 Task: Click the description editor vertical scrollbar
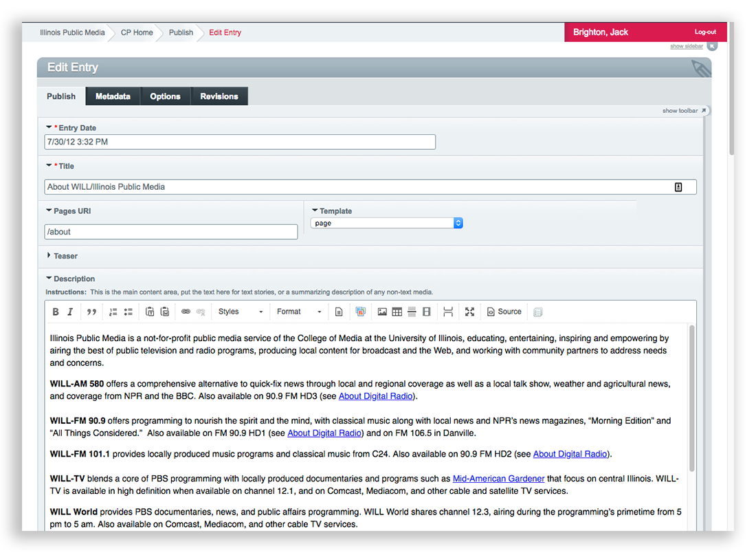[x=692, y=398]
